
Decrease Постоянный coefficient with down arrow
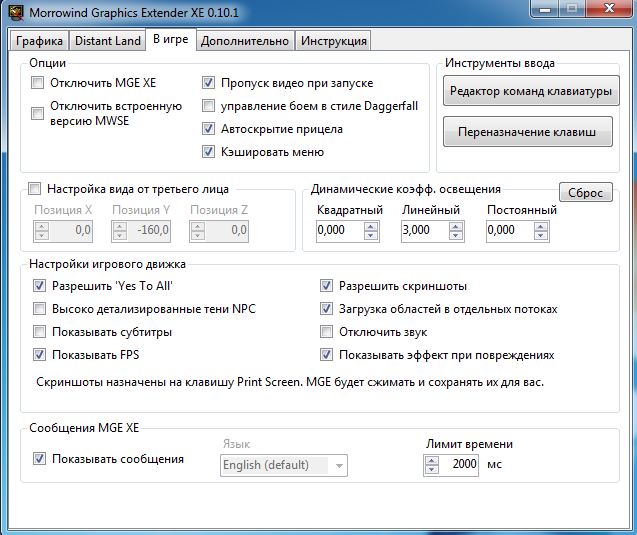[x=541, y=236]
